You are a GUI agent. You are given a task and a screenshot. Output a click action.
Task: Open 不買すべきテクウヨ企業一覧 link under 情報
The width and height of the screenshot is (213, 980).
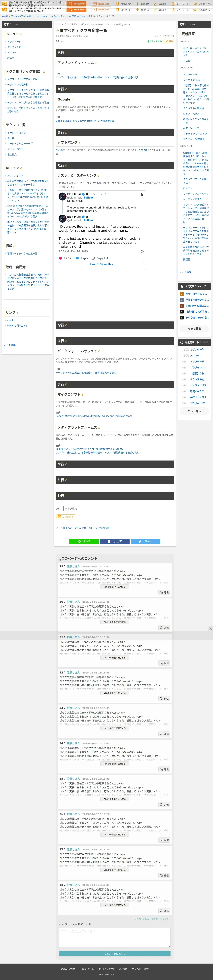(x=22, y=253)
